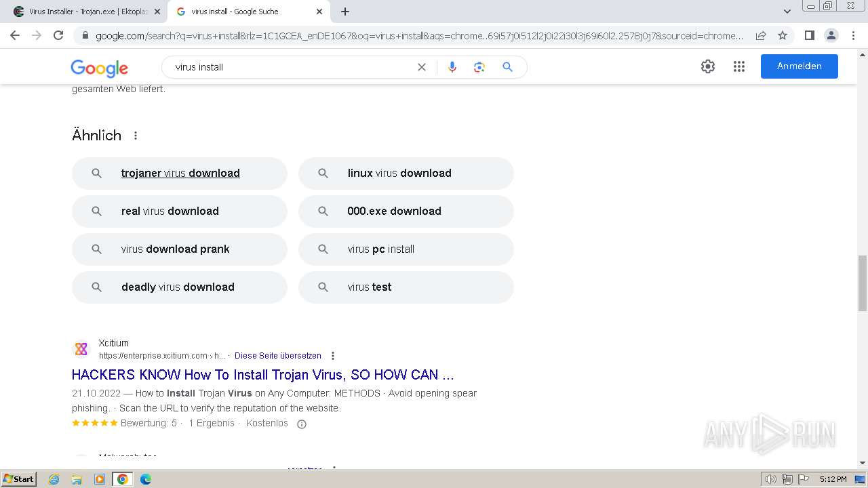Open HACKERS KNOW How To Install Trojan result
The image size is (868, 488).
(x=263, y=375)
